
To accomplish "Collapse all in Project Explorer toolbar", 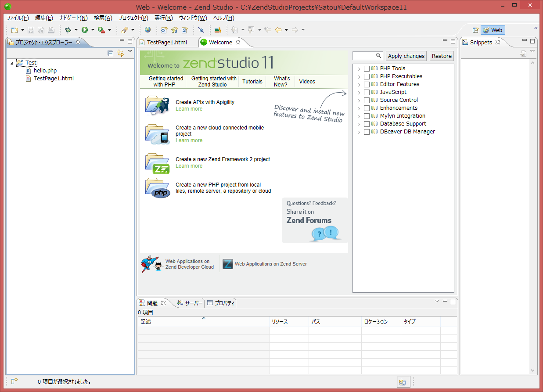I will 111,53.
